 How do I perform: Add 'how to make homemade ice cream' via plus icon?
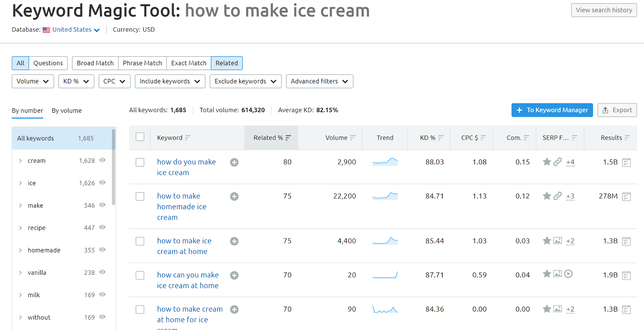234,196
